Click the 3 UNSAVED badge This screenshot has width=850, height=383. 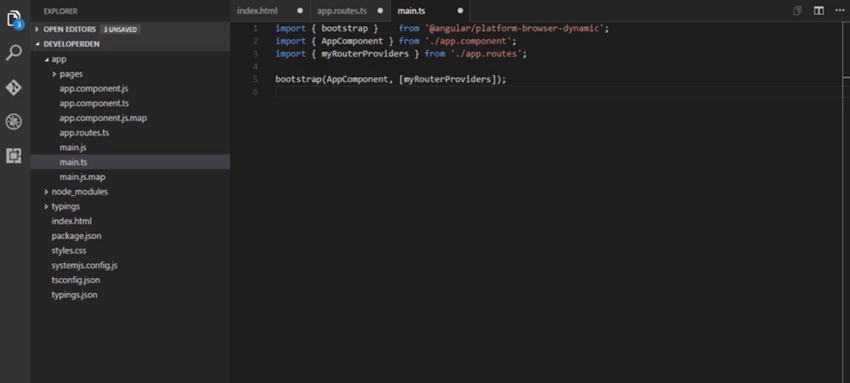120,29
